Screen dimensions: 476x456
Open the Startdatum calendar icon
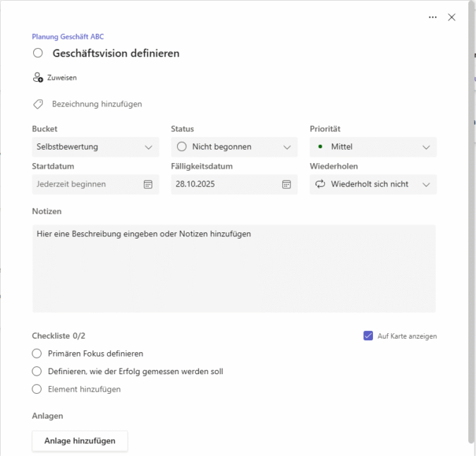tap(148, 184)
